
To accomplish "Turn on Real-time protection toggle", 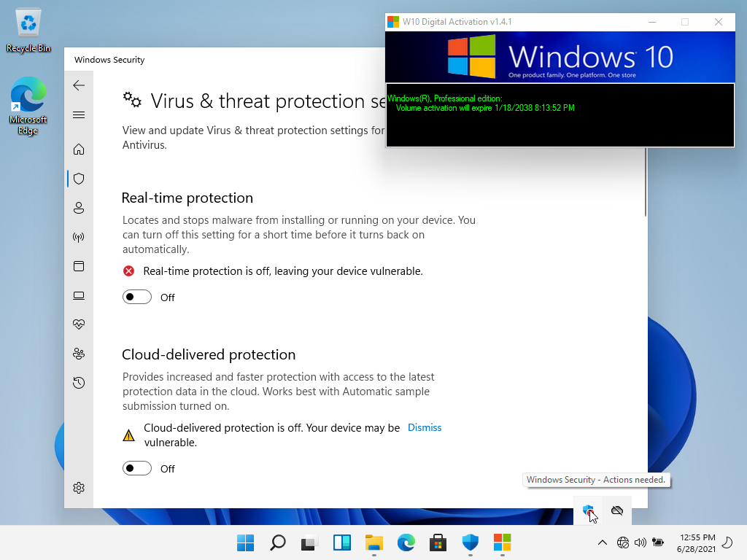I will pyautogui.click(x=136, y=297).
